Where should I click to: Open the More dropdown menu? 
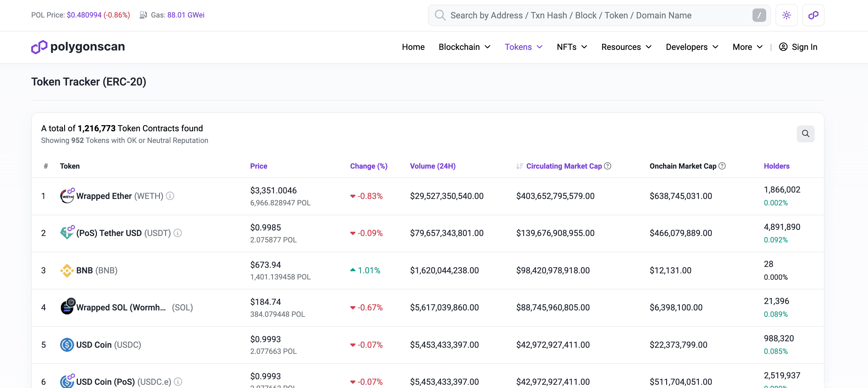click(x=747, y=47)
